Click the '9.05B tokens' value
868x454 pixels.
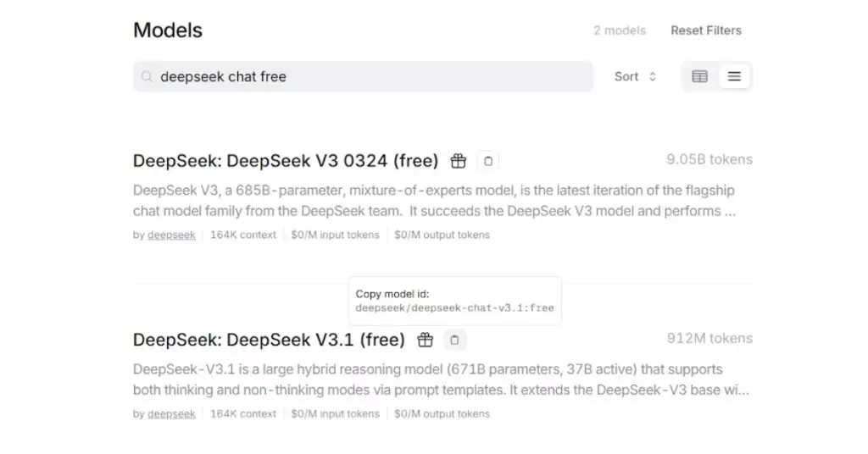[x=709, y=159]
